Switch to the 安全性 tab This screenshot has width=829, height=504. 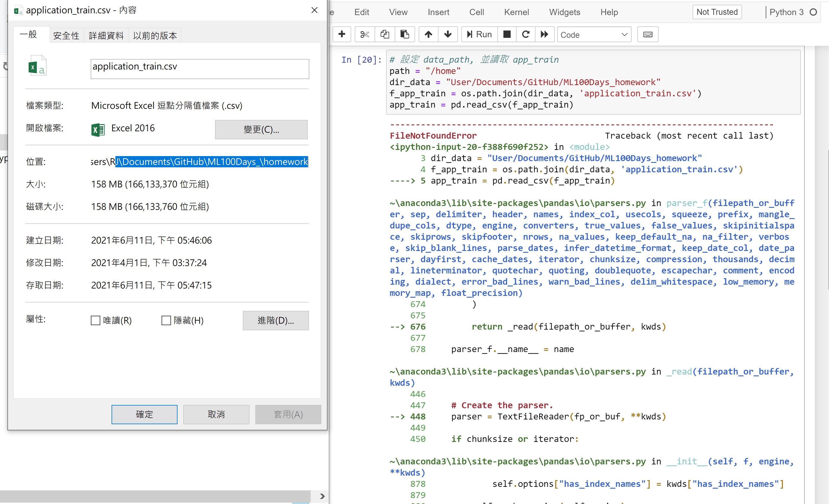click(x=66, y=36)
